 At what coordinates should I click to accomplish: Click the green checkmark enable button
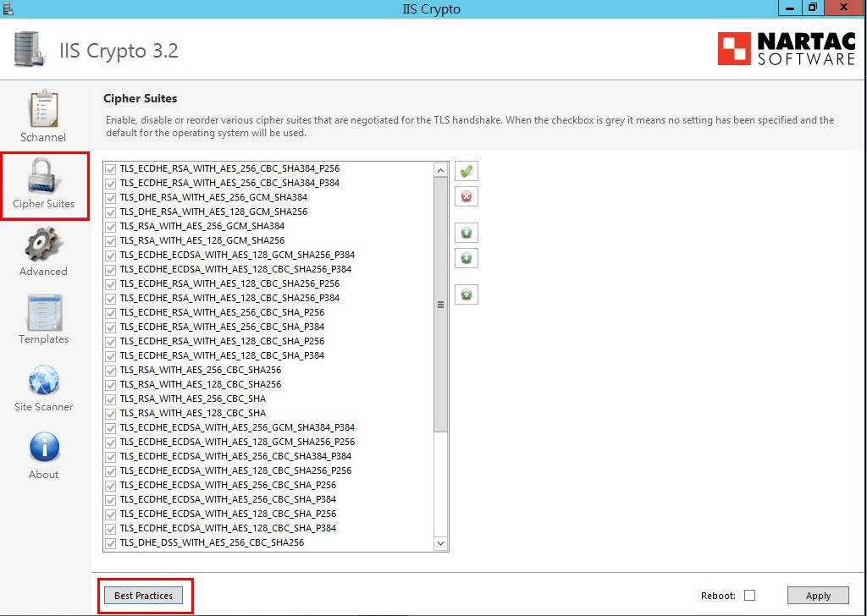pyautogui.click(x=467, y=171)
